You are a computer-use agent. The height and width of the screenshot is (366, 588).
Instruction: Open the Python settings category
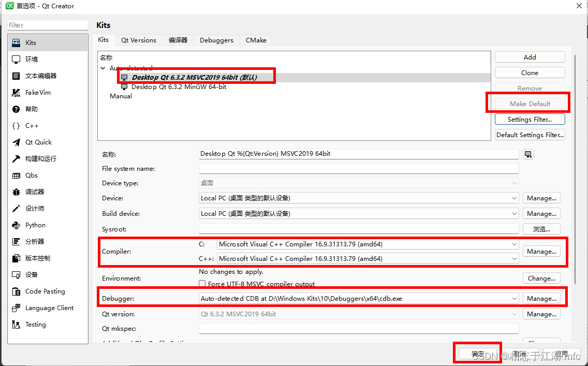point(48,225)
